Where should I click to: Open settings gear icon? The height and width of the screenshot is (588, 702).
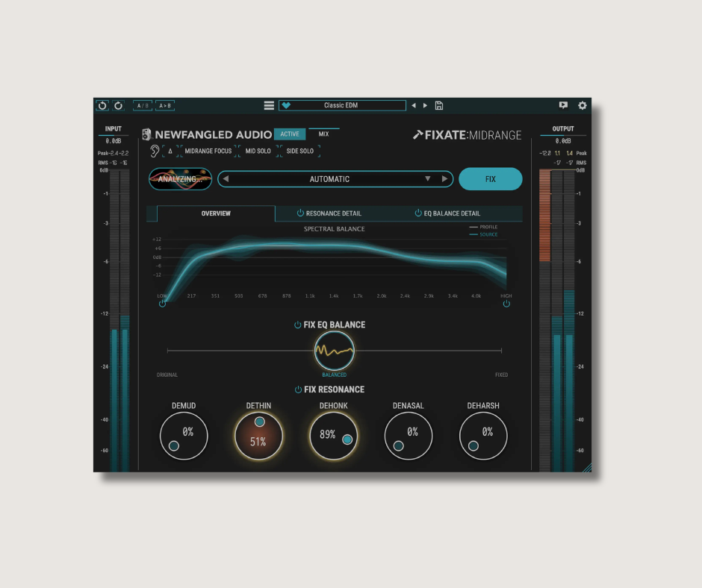click(x=582, y=106)
